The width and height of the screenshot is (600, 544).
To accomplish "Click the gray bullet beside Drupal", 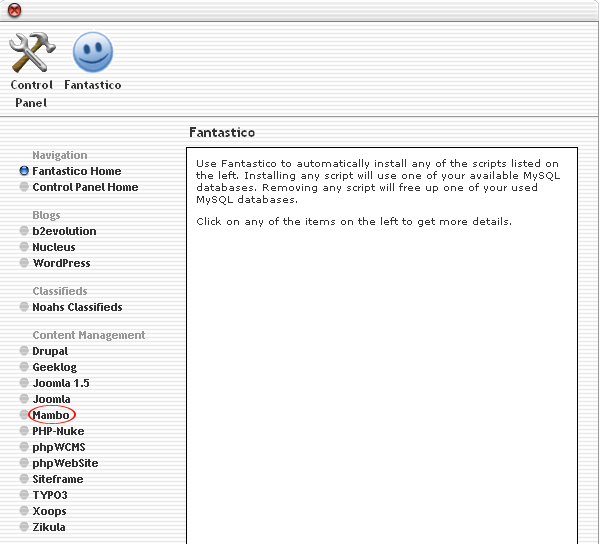I will pyautogui.click(x=24, y=351).
